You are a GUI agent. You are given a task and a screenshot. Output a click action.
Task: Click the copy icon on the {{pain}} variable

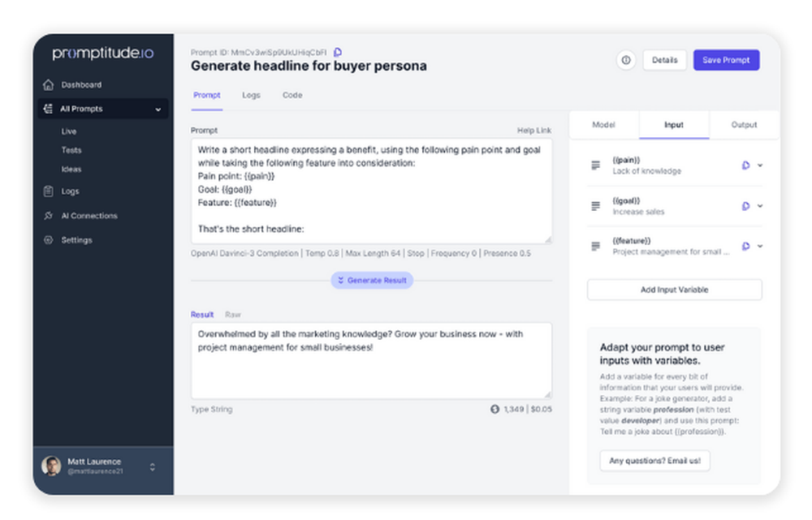(745, 165)
